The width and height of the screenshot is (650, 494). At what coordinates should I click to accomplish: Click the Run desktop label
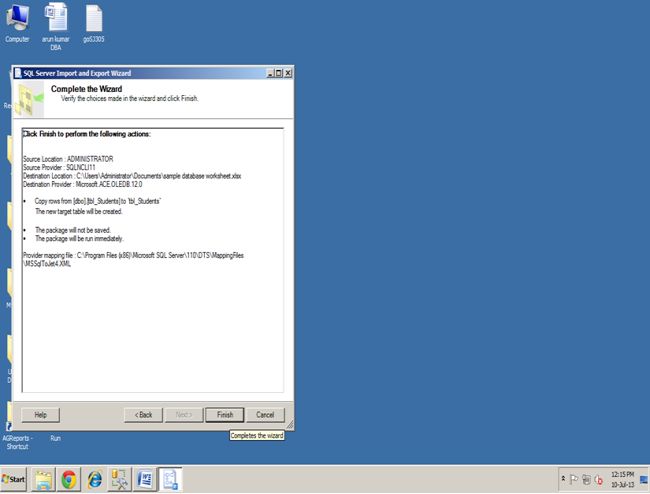point(56,438)
